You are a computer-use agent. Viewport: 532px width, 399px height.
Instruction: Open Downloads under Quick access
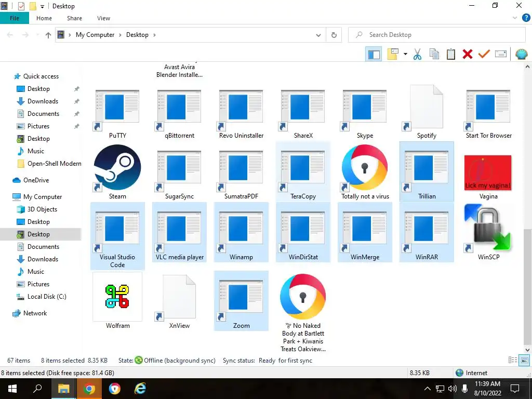click(43, 101)
